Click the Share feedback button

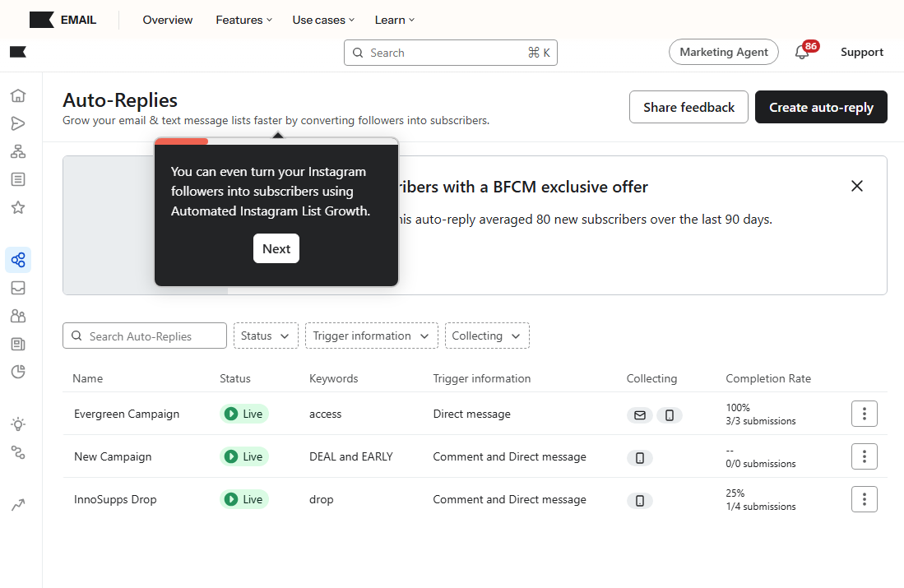[688, 107]
